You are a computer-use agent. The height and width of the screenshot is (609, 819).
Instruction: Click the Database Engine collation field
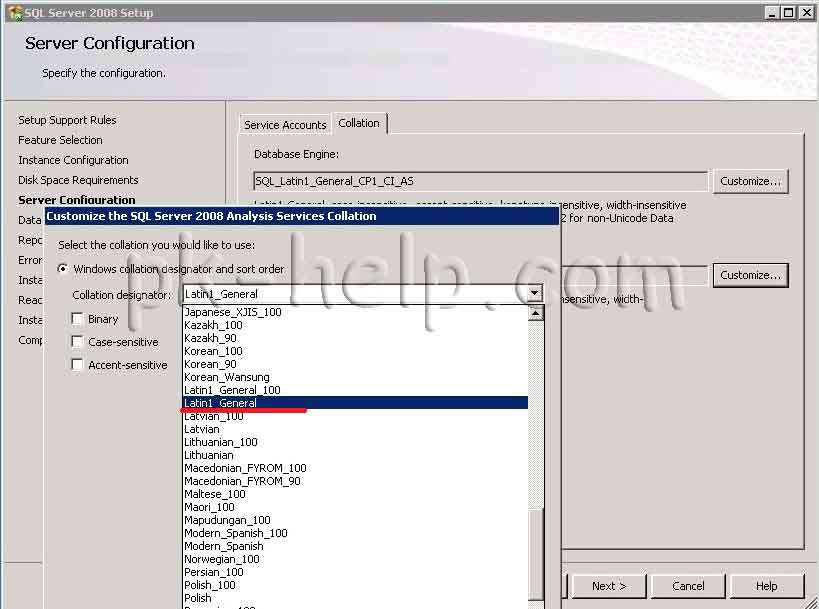[x=481, y=181]
